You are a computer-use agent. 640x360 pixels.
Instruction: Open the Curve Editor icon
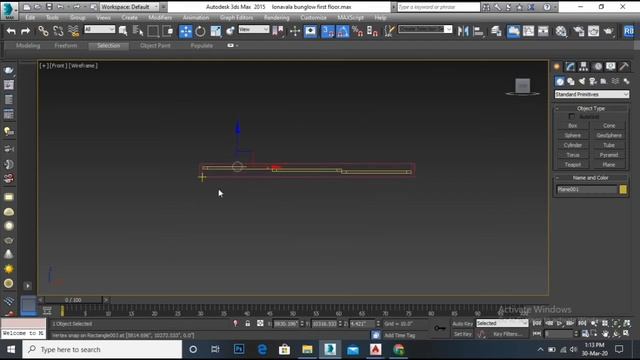click(528, 31)
